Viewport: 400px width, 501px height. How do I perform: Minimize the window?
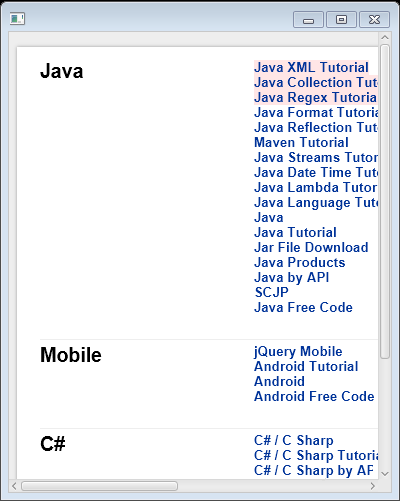point(308,20)
